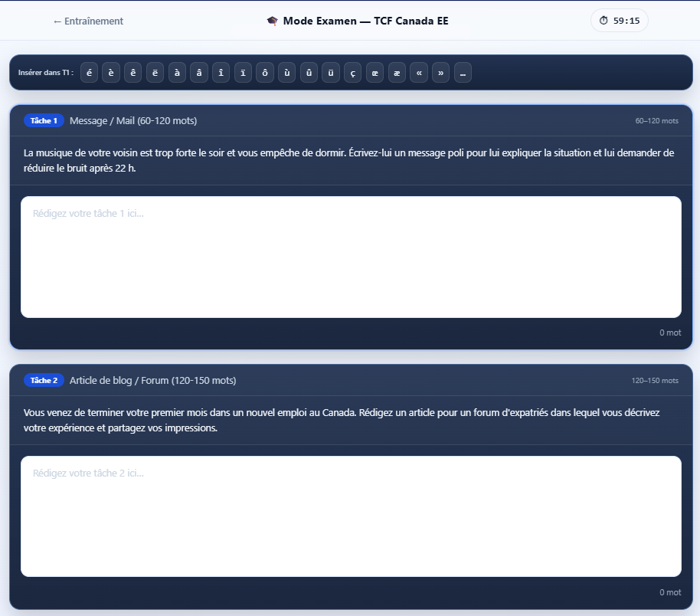The image size is (700, 616).
Task: Insert the ù grave character
Action: point(286,73)
